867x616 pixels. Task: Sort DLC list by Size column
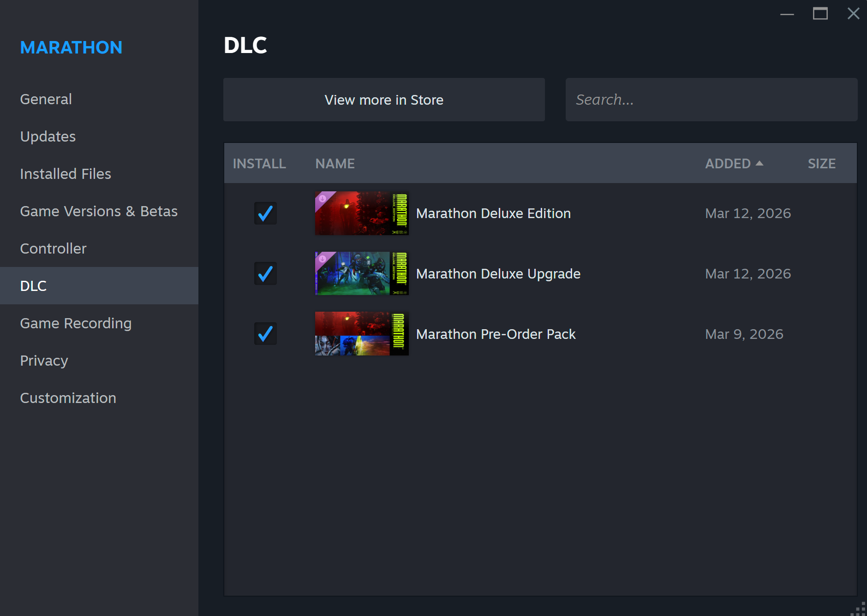point(821,164)
